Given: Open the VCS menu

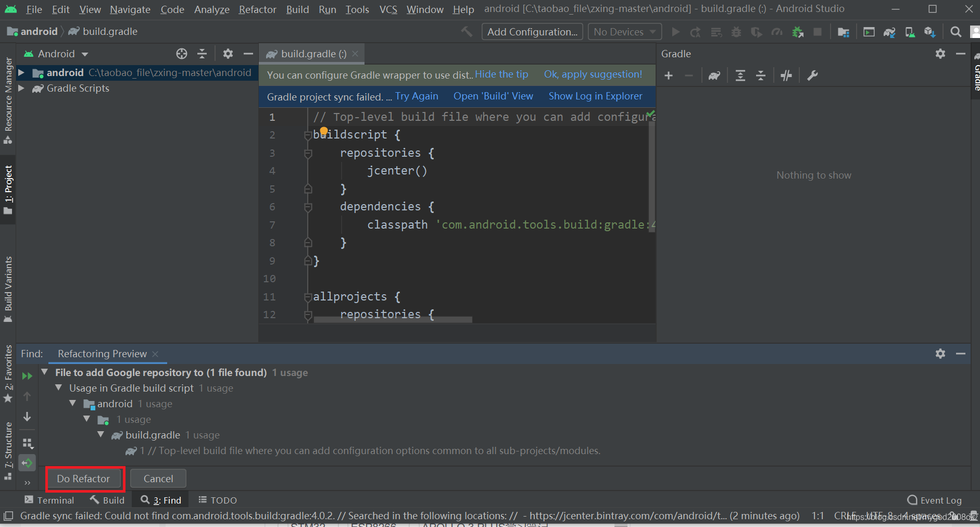Looking at the screenshot, I should tap(388, 9).
